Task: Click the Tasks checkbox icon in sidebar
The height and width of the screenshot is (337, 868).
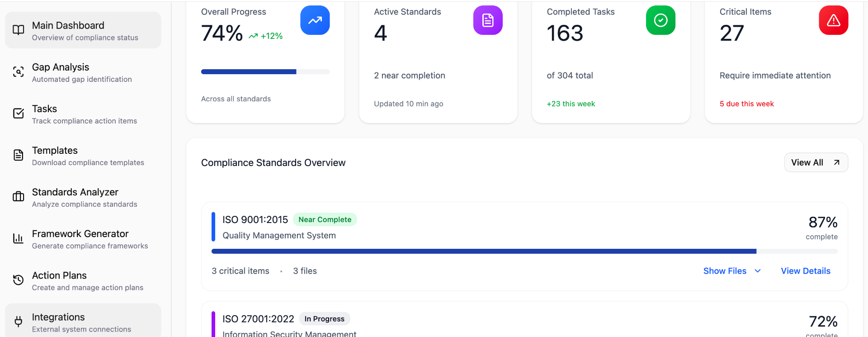Action: click(18, 113)
